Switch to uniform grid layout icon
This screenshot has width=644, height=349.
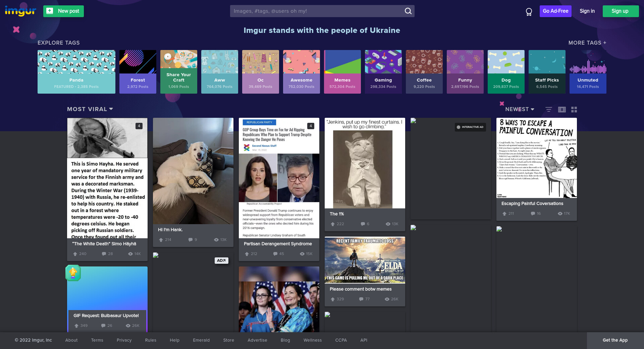coord(574,109)
